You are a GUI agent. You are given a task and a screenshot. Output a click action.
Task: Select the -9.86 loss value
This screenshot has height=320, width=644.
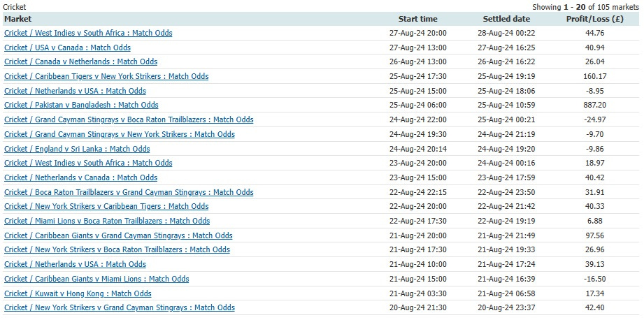(x=595, y=149)
